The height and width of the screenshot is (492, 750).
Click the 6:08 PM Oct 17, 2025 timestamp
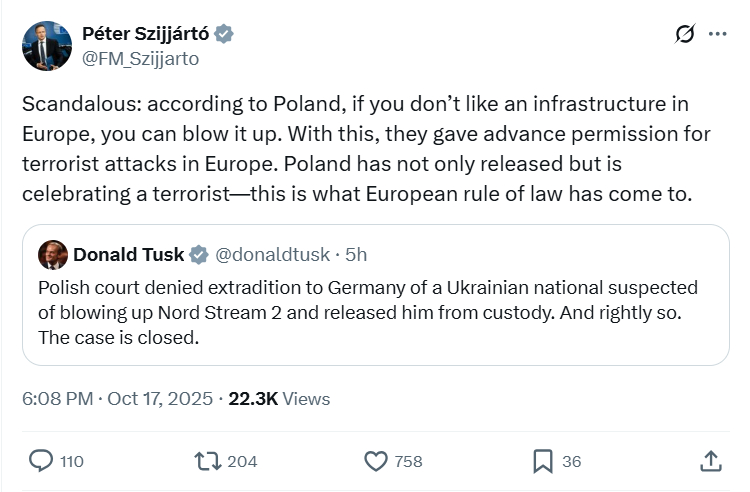[x=117, y=398]
